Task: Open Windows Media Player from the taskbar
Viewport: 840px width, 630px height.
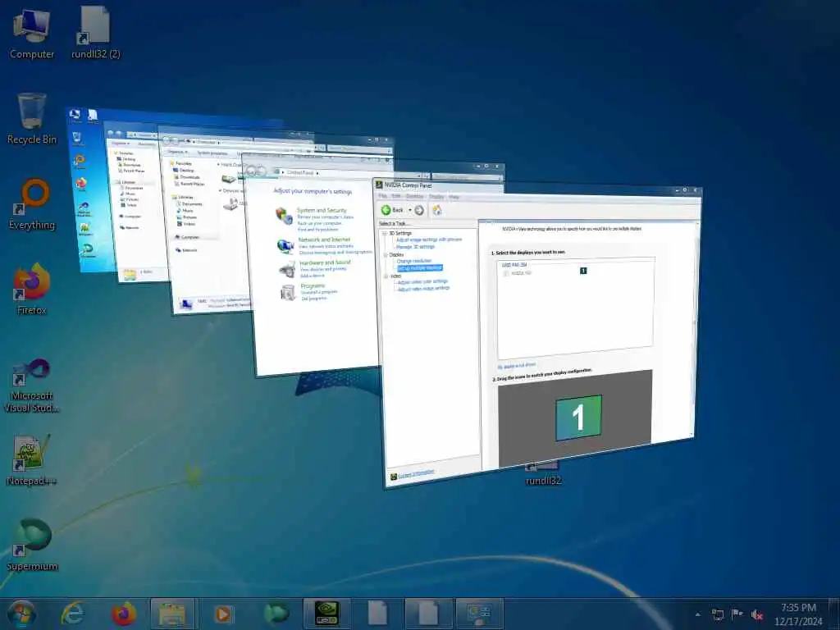Action: tap(223, 614)
